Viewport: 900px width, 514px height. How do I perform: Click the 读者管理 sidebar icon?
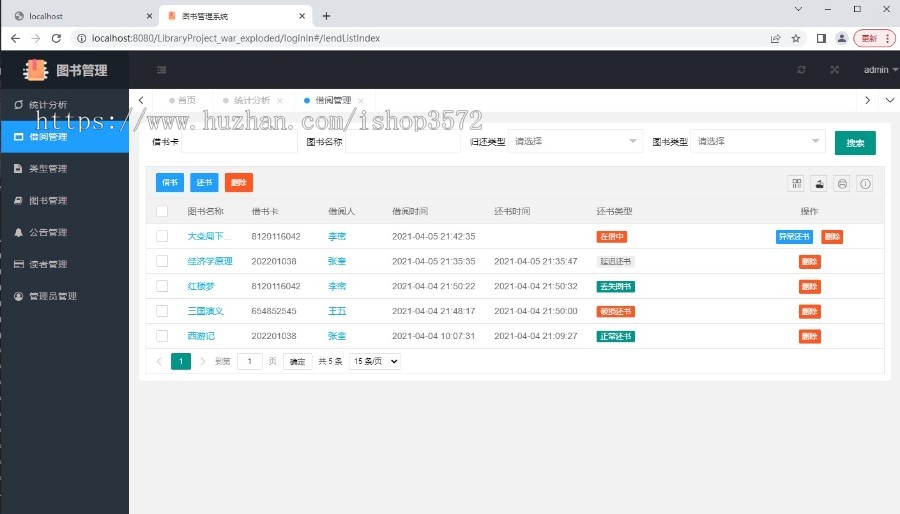click(18, 264)
